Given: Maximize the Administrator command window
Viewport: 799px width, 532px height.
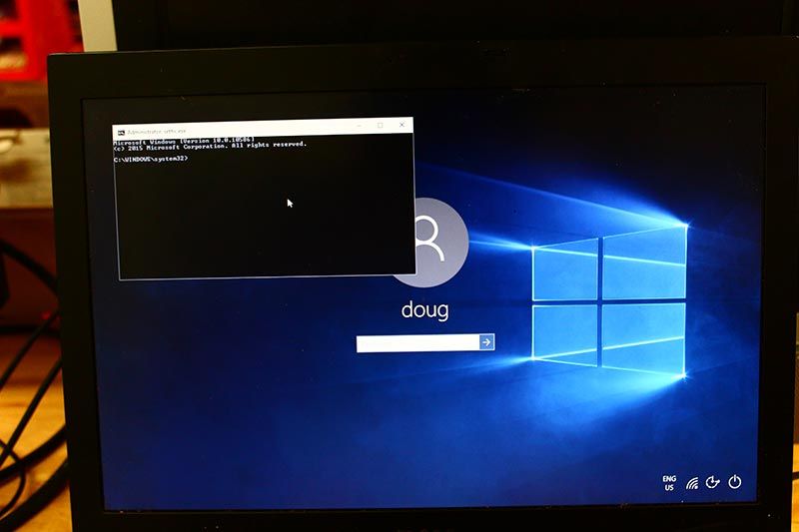Looking at the screenshot, I should tap(381, 125).
